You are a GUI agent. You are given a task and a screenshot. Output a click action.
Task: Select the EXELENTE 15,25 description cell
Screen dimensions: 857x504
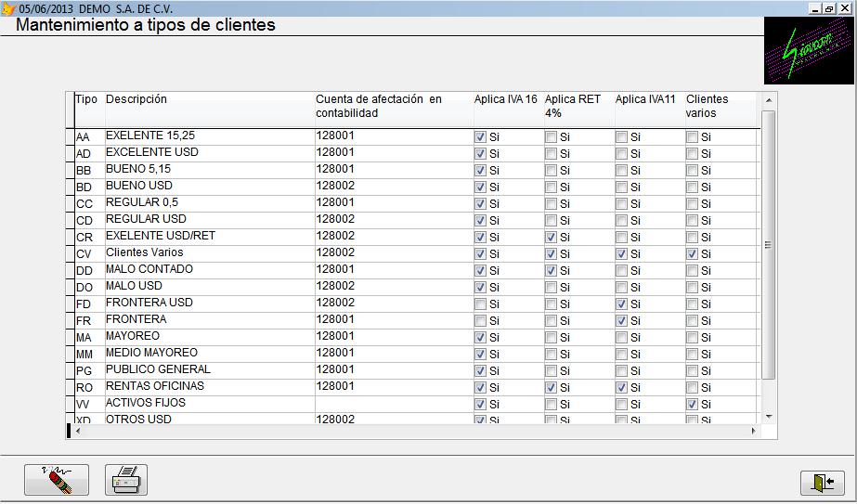[209, 136]
